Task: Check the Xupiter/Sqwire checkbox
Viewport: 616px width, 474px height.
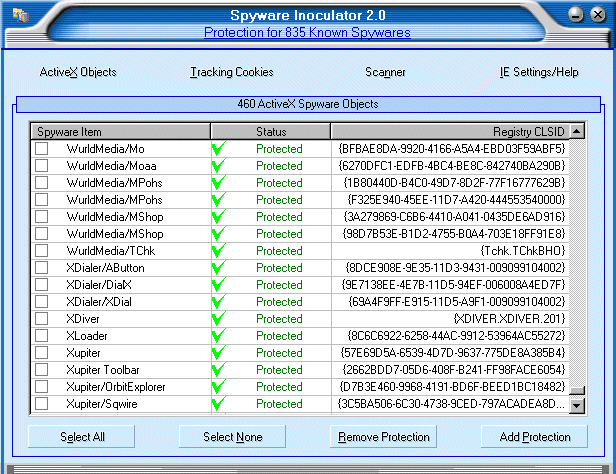Action: point(42,404)
